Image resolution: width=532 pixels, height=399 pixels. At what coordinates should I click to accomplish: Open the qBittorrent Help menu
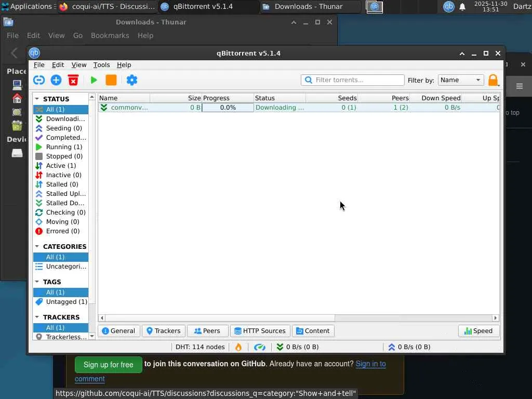(124, 65)
